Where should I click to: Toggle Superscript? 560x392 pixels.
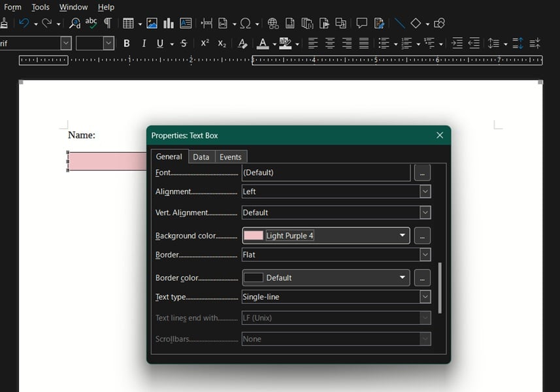(205, 44)
